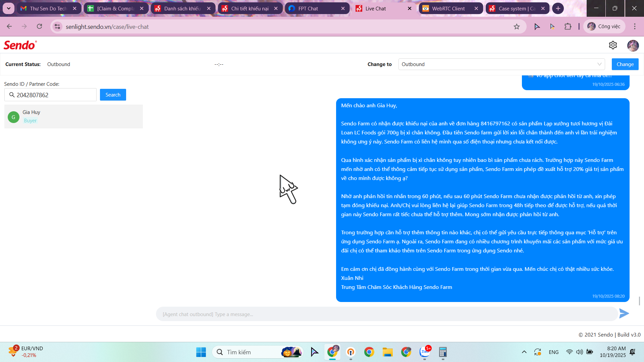
Task: Expand the Change to Outbound dropdown
Action: tap(501, 64)
